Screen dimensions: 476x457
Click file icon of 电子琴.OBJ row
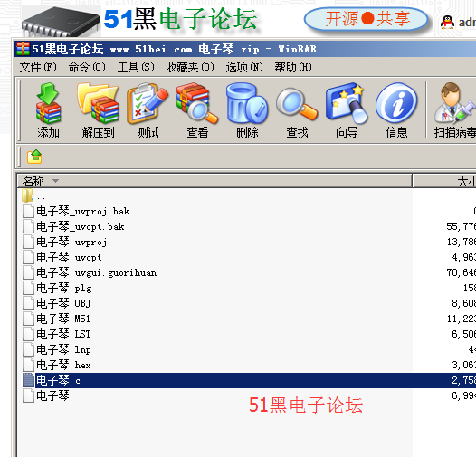[29, 303]
